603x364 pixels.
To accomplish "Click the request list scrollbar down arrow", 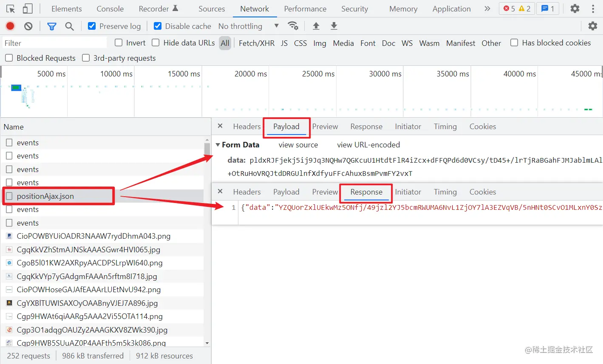I will (x=207, y=343).
